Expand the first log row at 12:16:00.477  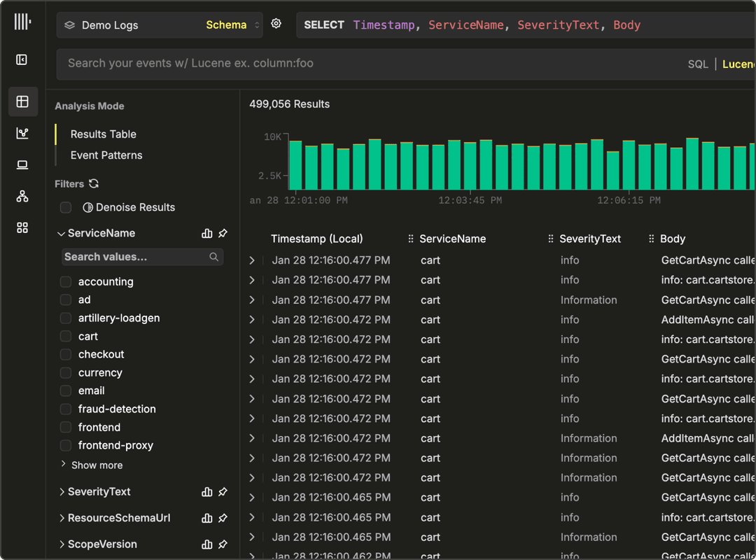[252, 260]
